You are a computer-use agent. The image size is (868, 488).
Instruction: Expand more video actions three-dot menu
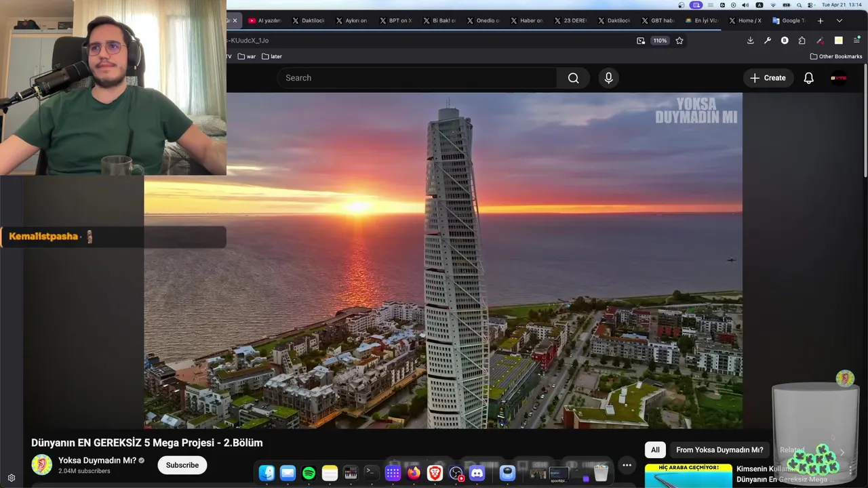click(x=627, y=465)
